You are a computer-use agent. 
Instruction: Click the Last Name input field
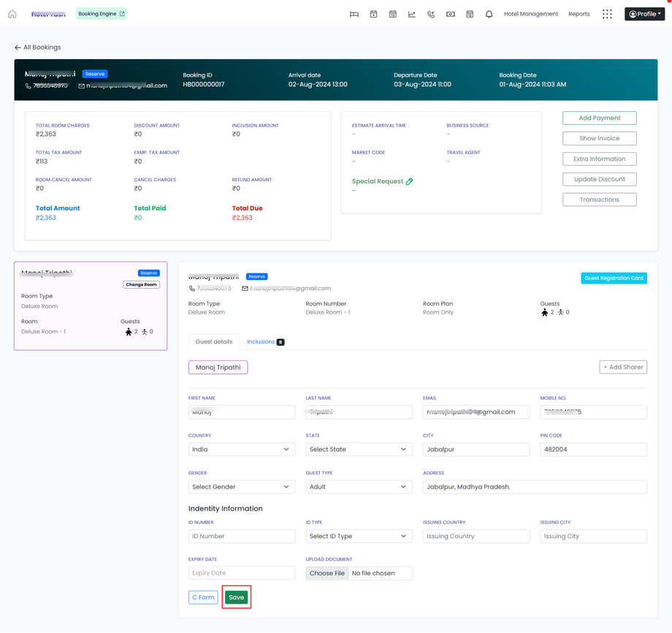click(359, 412)
